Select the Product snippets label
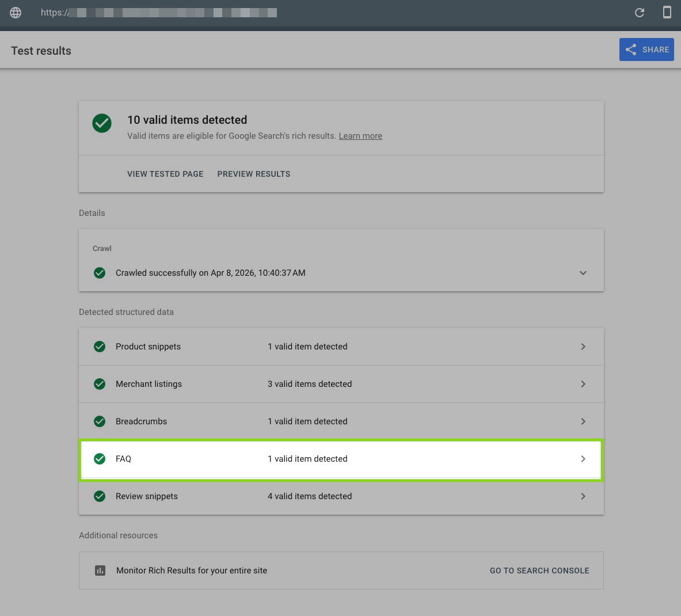Image resolution: width=681 pixels, height=616 pixels. pyautogui.click(x=148, y=347)
